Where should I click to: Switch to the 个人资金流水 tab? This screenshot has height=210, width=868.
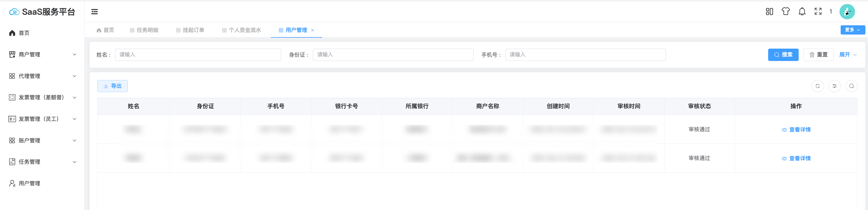241,30
